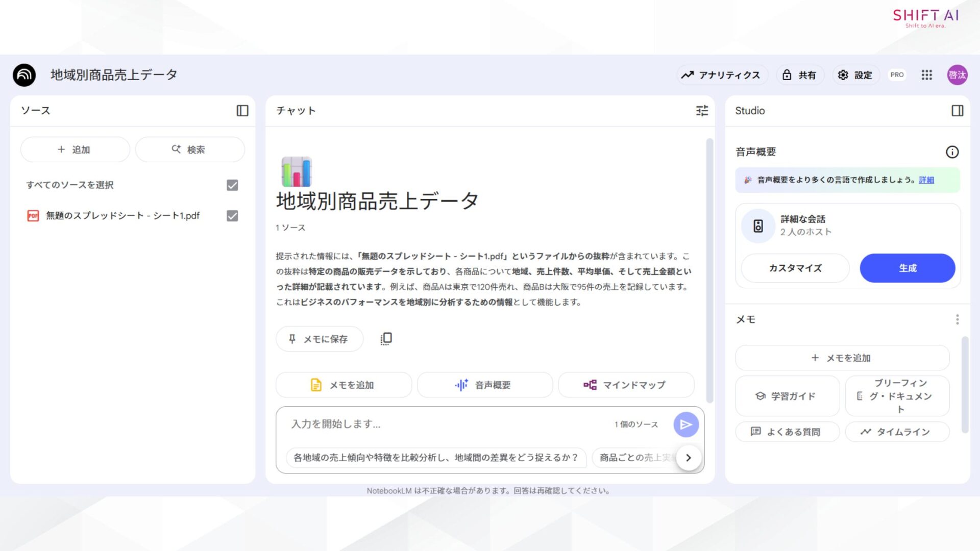Copy the response using the copy icon
The width and height of the screenshot is (980, 551).
point(386,338)
